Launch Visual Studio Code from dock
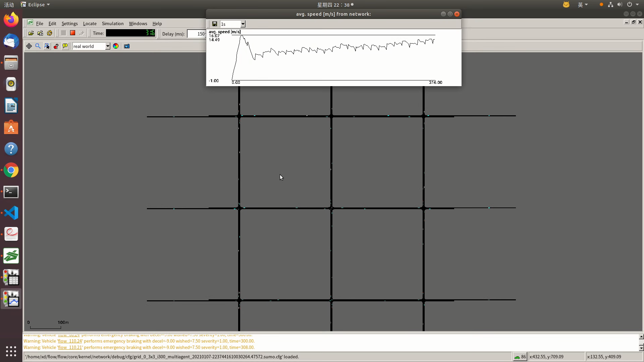 coord(11,213)
